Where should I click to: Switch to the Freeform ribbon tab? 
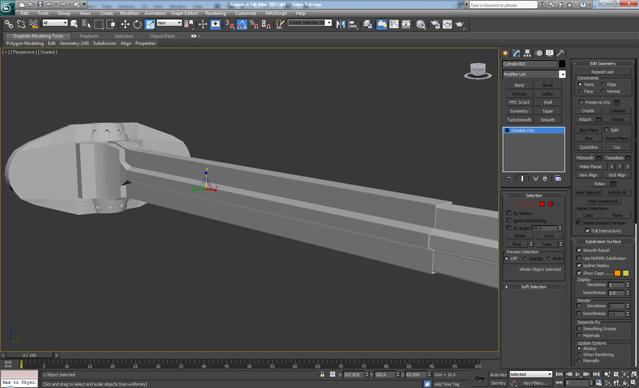click(x=89, y=36)
